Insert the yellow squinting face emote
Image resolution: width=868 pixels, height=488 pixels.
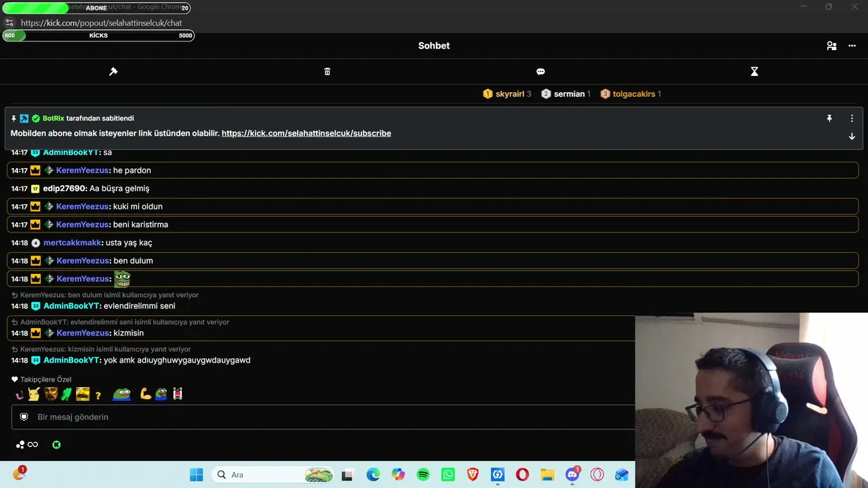[83, 394]
